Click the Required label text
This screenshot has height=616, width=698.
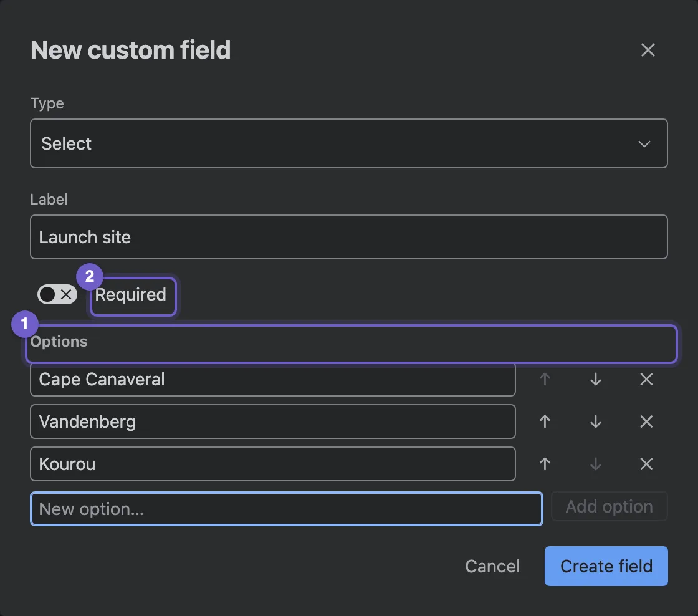pyautogui.click(x=130, y=294)
